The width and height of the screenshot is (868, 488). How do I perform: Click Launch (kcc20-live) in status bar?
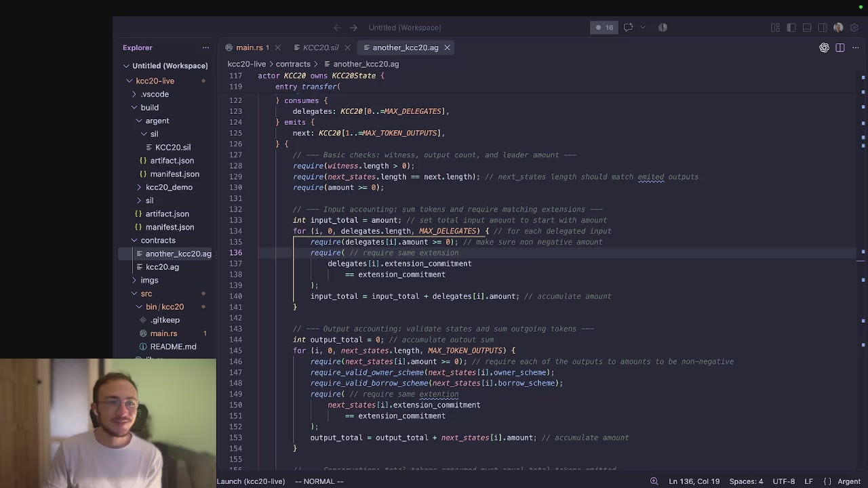coord(251,481)
